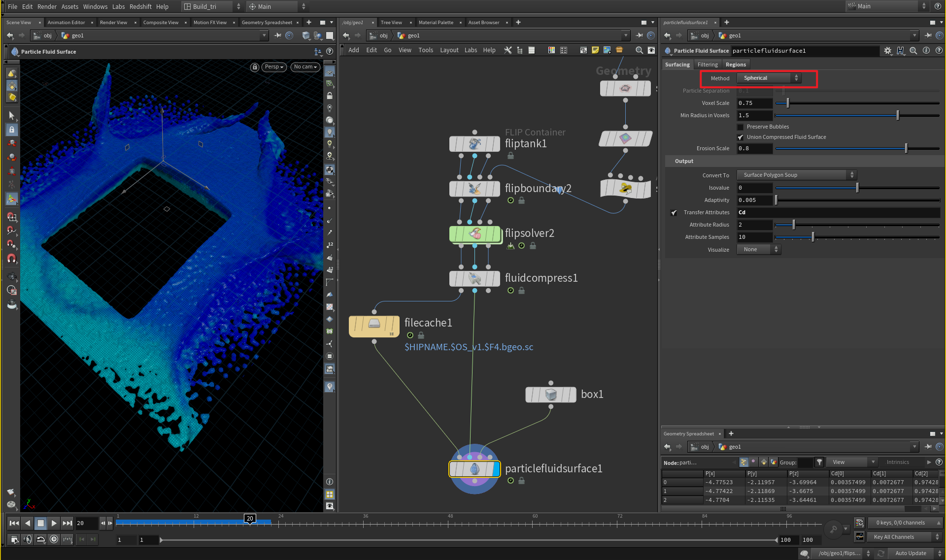Open the Convert To dropdown

click(x=795, y=175)
